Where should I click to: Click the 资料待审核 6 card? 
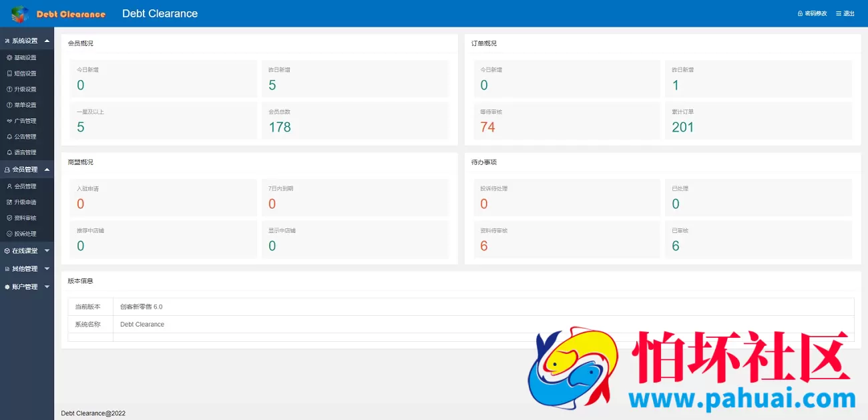(x=567, y=240)
